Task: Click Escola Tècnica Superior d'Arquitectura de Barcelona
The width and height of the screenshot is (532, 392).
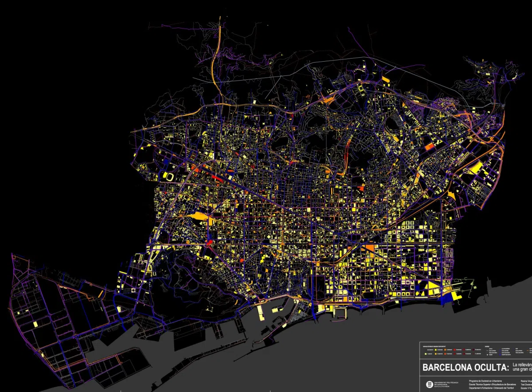Action: click(493, 384)
